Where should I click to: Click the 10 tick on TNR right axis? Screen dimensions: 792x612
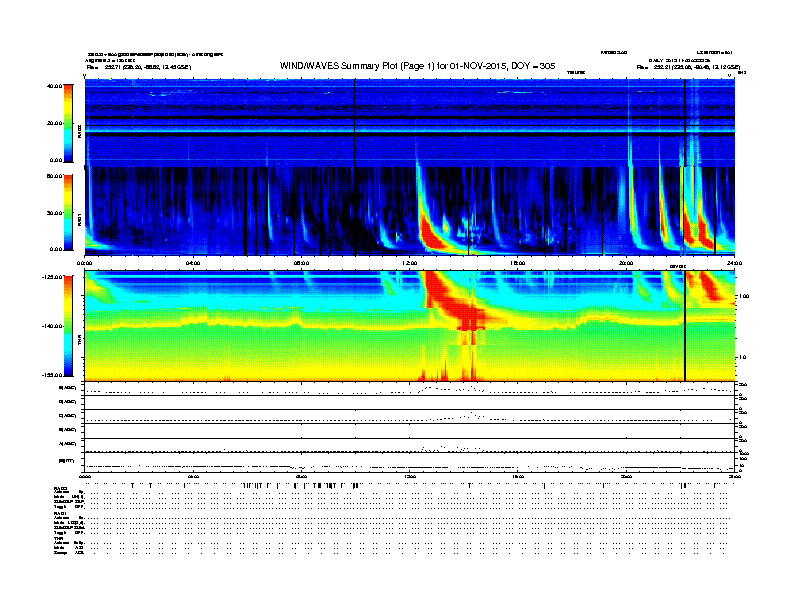click(x=742, y=358)
